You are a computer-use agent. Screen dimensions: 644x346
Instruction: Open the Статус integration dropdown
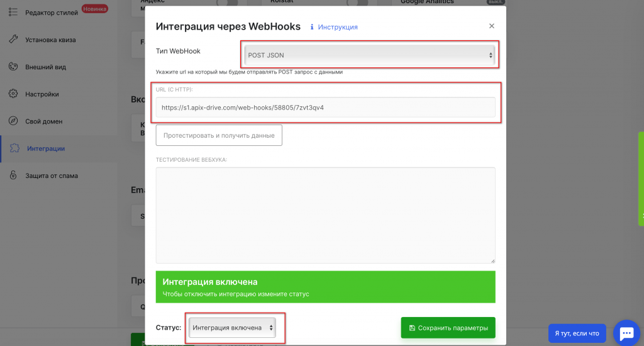click(x=233, y=328)
